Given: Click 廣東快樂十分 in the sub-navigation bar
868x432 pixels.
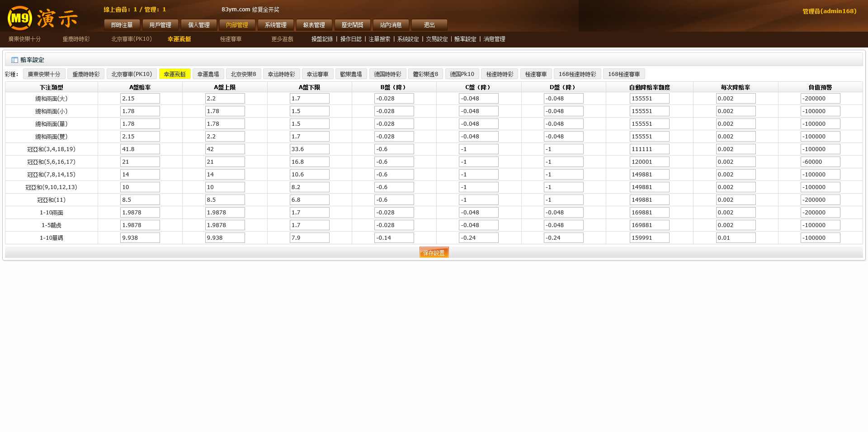Looking at the screenshot, I should click(24, 39).
